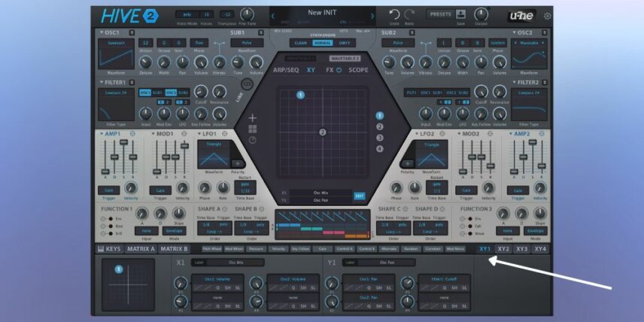
Task: Open settings via the gear icon
Action: click(x=547, y=17)
